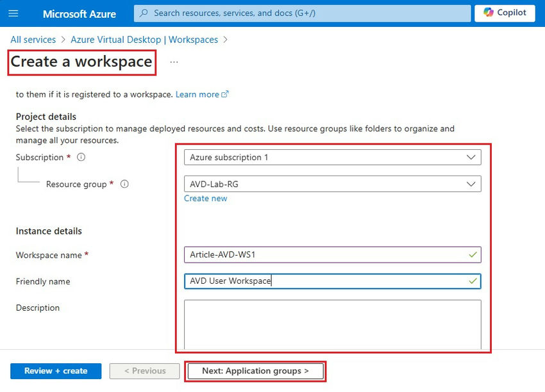Screen dimensions: 545x392
Task: Click the Previous button
Action: click(x=144, y=371)
